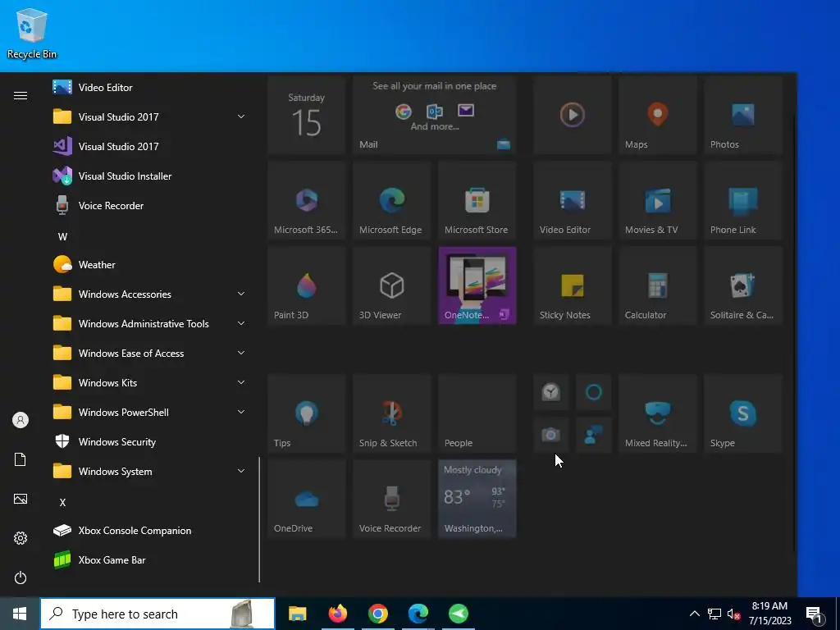
Task: Launch Microsoft Edge tile
Action: 391,200
